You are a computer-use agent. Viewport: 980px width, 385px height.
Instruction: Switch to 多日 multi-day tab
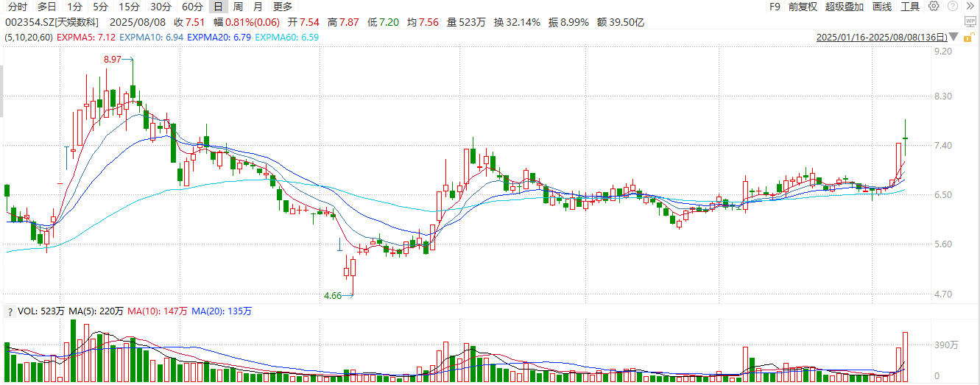click(46, 7)
